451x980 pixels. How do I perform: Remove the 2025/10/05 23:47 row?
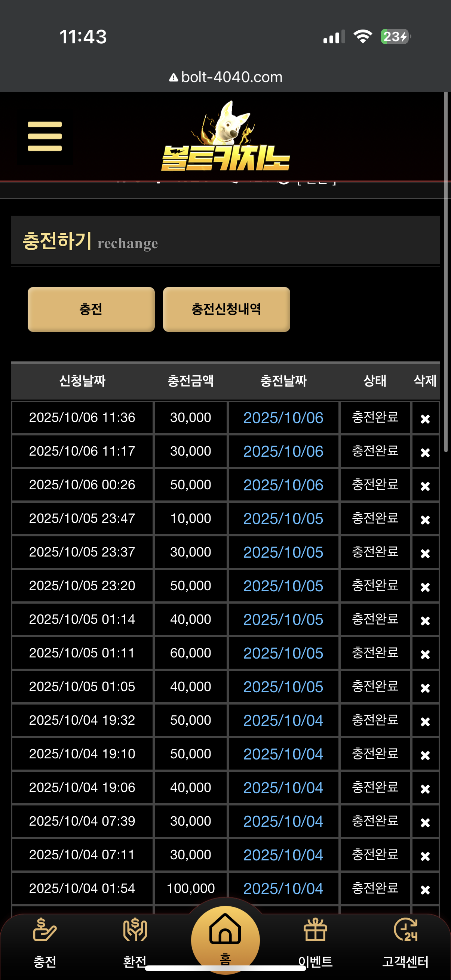click(425, 520)
